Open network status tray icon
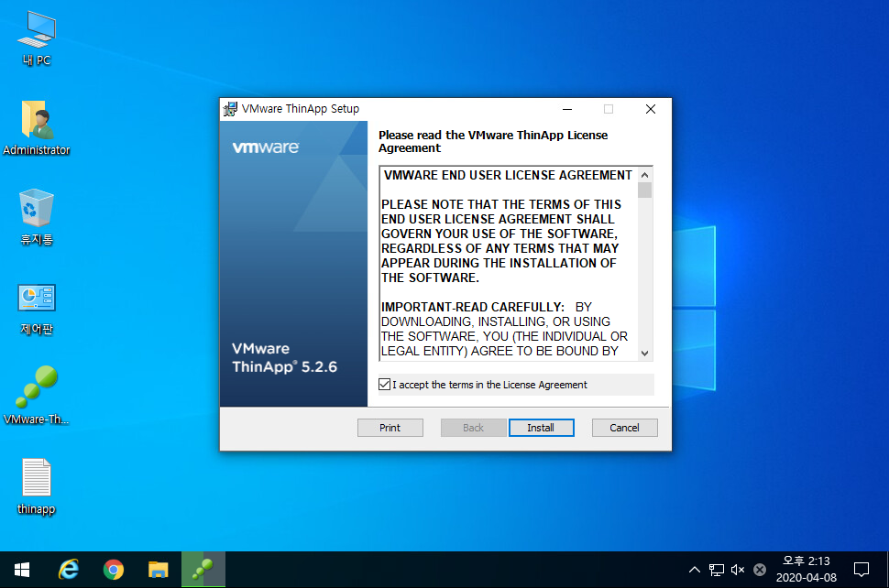Viewport: 889px width, 588px height. [716, 570]
